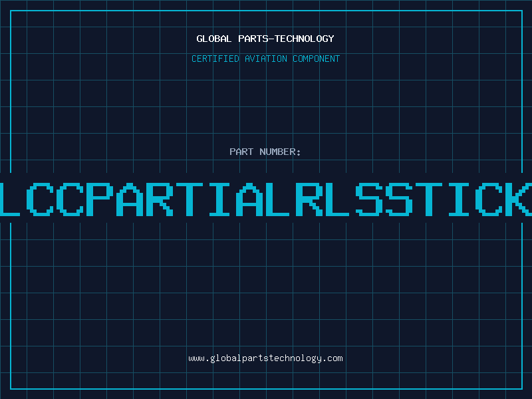The width and height of the screenshot is (532, 399).
Task: Click the GLOBAL PARTS-TECHNOLOGY heading
Action: tap(265, 39)
